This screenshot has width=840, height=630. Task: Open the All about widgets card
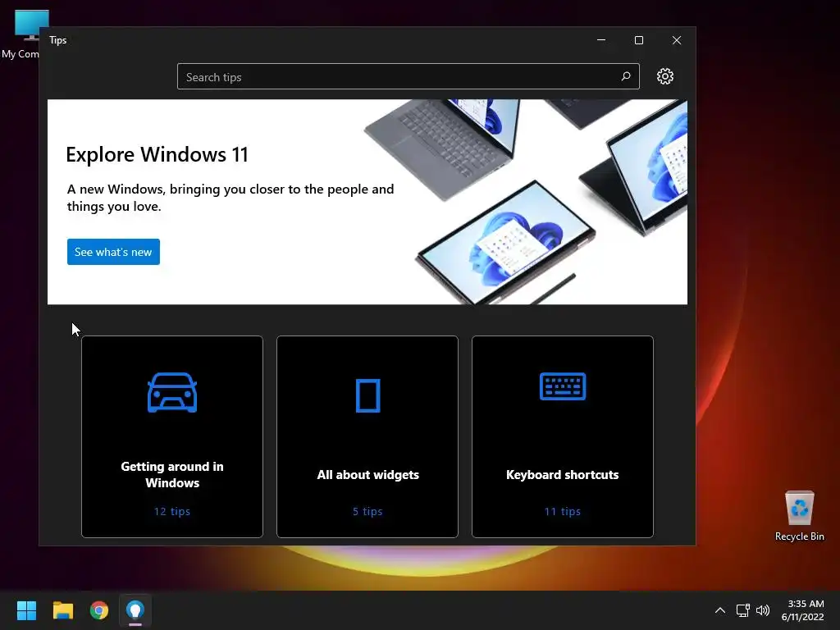pyautogui.click(x=367, y=436)
